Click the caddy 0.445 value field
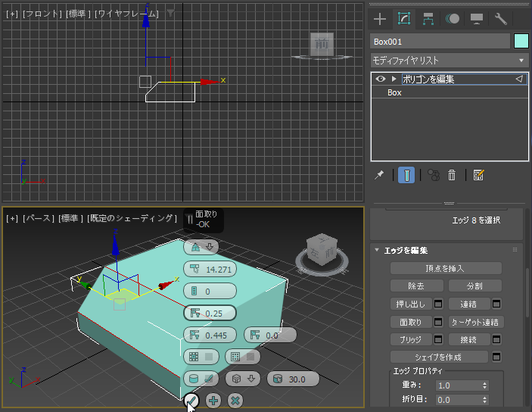 210,336
